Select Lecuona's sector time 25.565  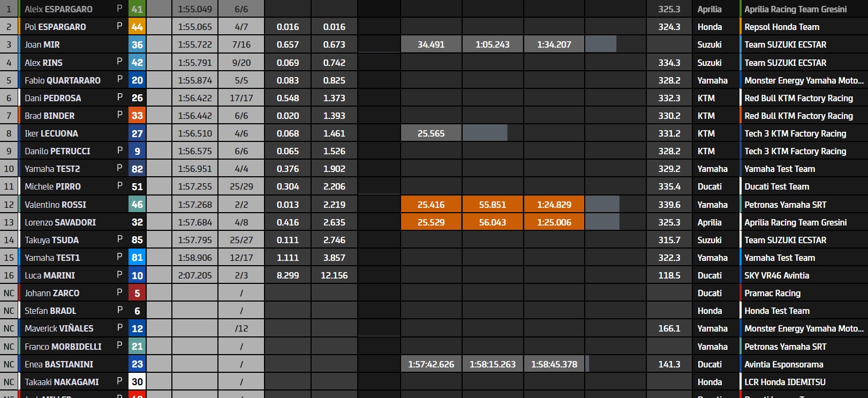pyautogui.click(x=431, y=133)
